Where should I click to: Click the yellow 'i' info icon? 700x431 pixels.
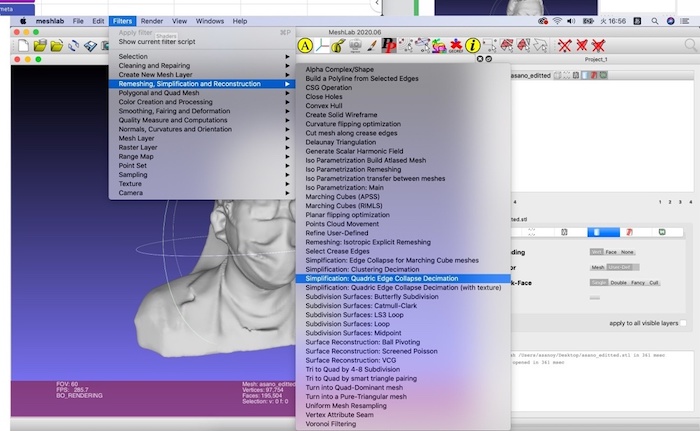coord(473,46)
